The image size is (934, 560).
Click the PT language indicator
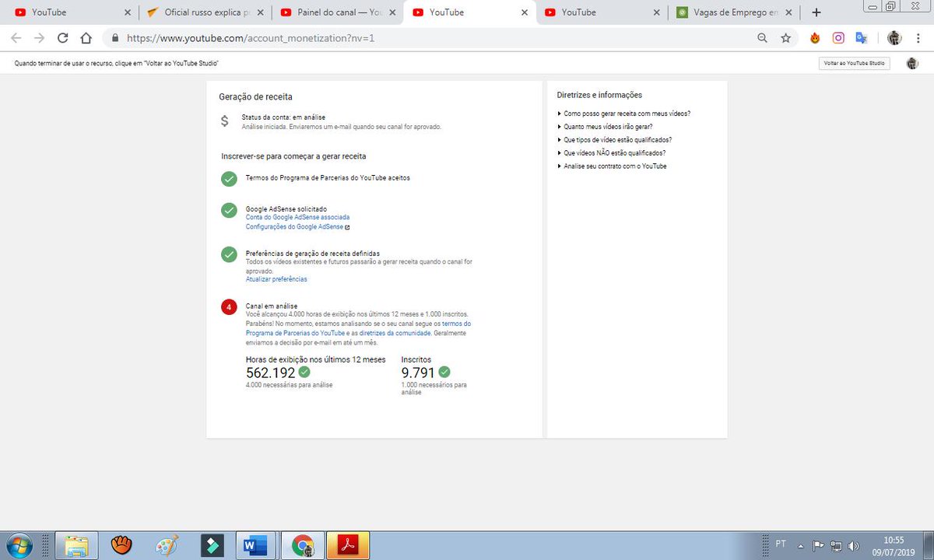(781, 544)
